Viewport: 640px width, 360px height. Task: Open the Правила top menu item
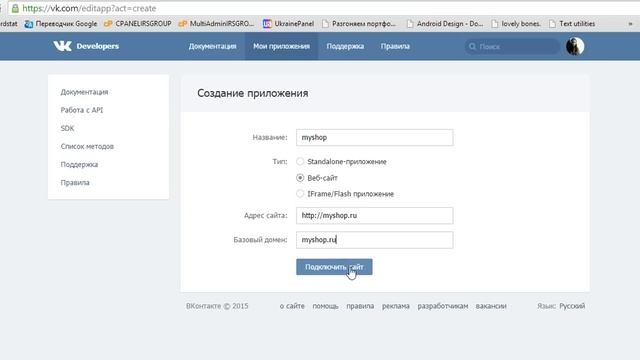(395, 47)
